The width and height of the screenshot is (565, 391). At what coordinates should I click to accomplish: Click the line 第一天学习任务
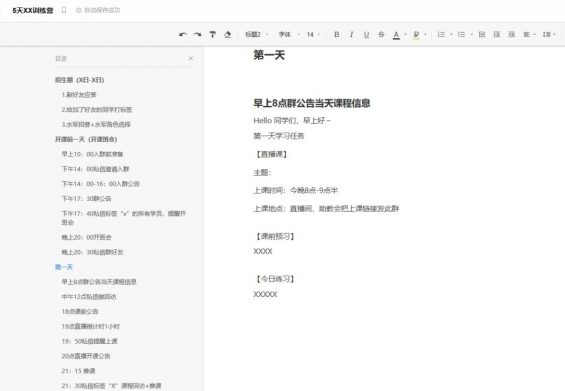pyautogui.click(x=279, y=136)
